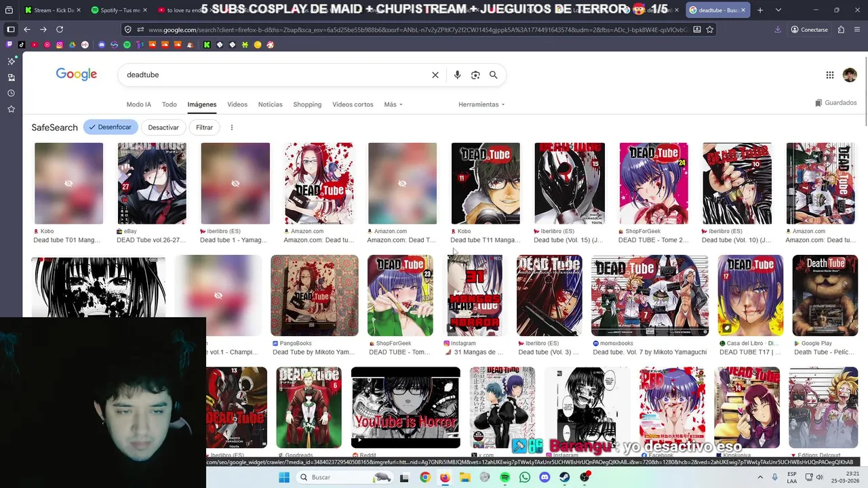Reveal blurred vol.1 Champi image
Image resolution: width=868 pixels, height=488 pixels.
click(x=218, y=296)
